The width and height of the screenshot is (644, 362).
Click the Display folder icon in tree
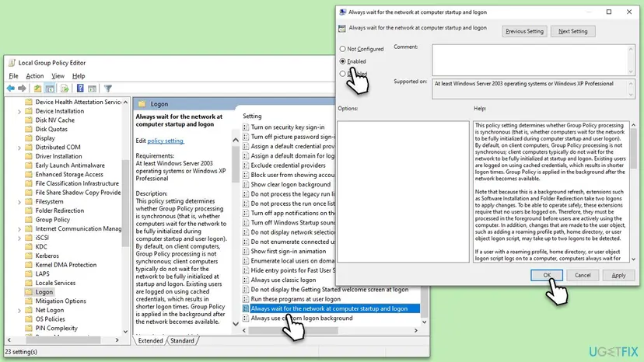coord(28,138)
